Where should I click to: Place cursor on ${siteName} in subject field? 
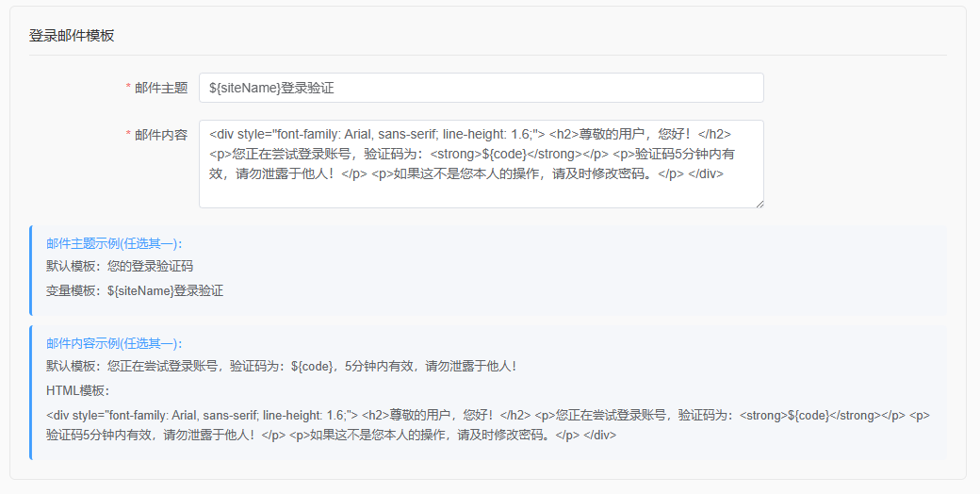pyautogui.click(x=244, y=88)
